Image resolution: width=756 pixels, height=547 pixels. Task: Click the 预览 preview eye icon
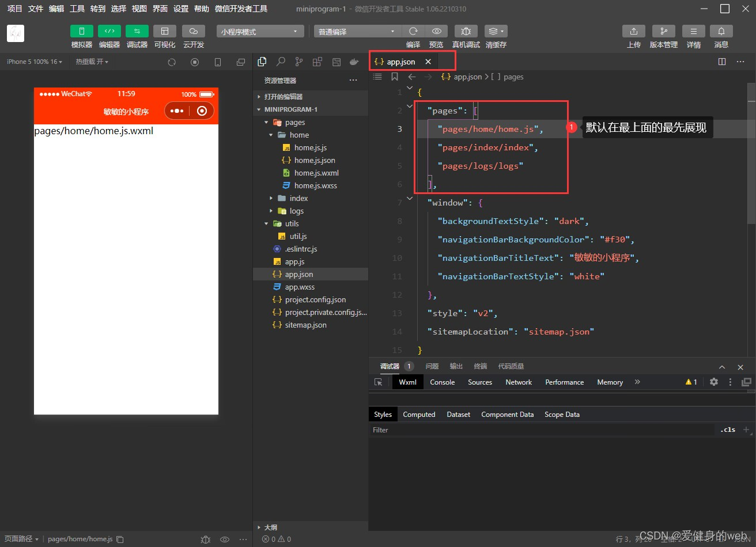point(437,31)
